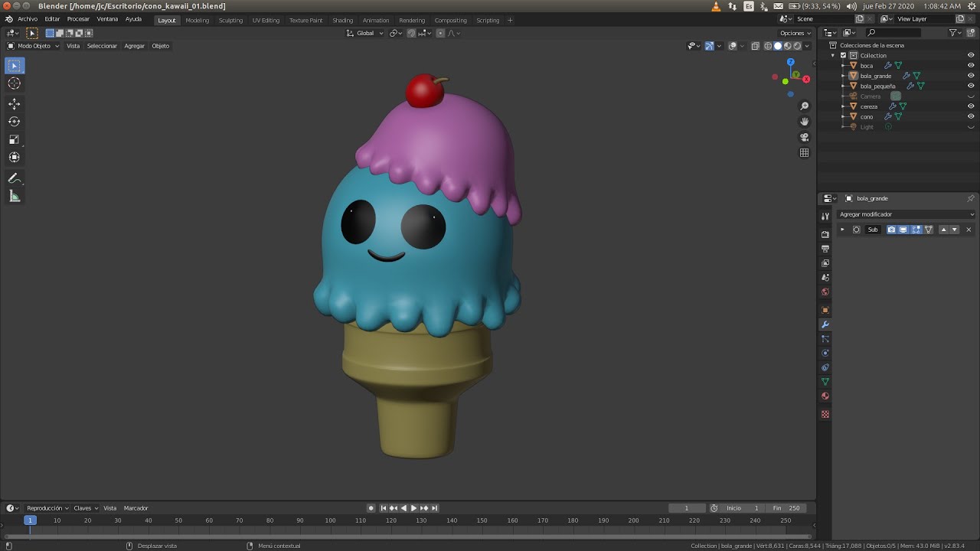Open the Physics properties tab
The width and height of the screenshot is (980, 551).
point(825,353)
